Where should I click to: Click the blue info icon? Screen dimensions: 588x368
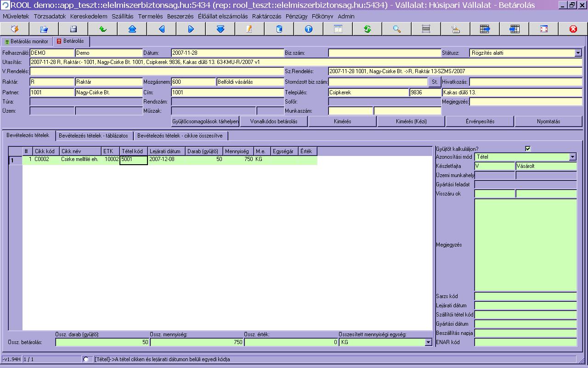(x=308, y=29)
